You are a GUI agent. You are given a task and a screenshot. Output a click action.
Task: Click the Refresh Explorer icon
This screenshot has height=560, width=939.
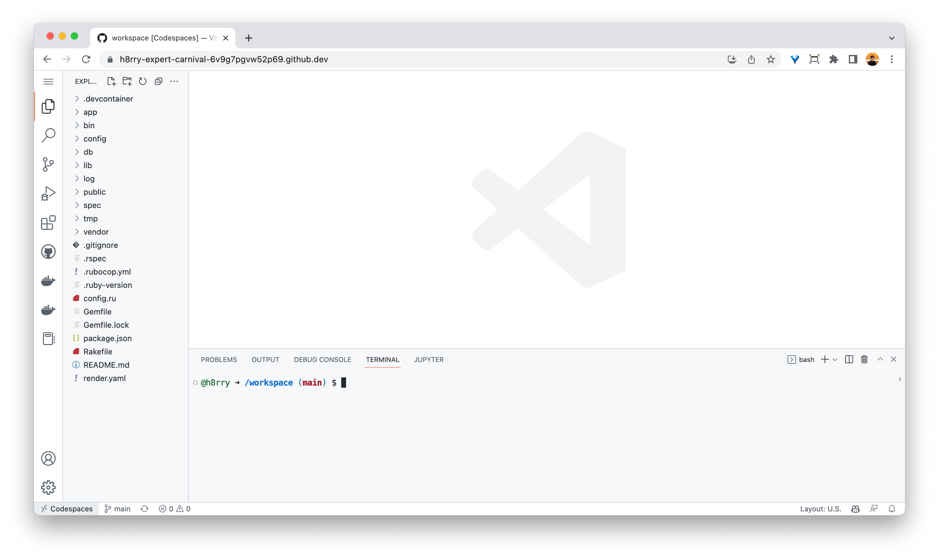143,81
